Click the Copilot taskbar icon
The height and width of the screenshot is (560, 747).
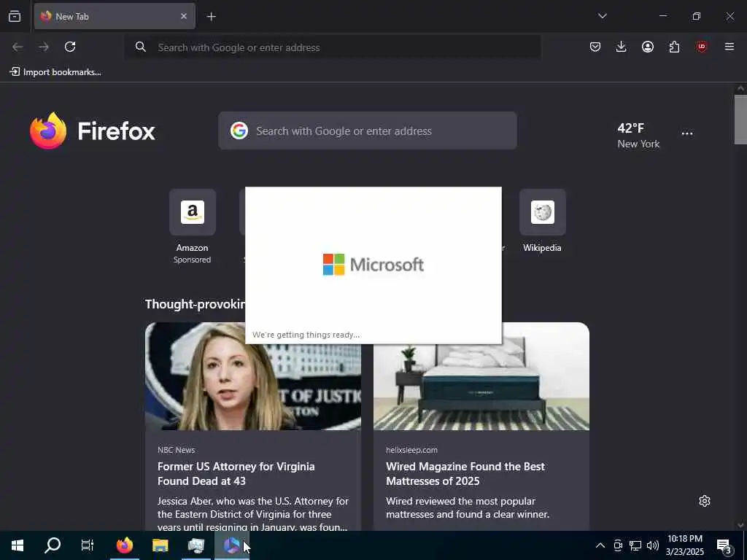[x=231, y=545]
